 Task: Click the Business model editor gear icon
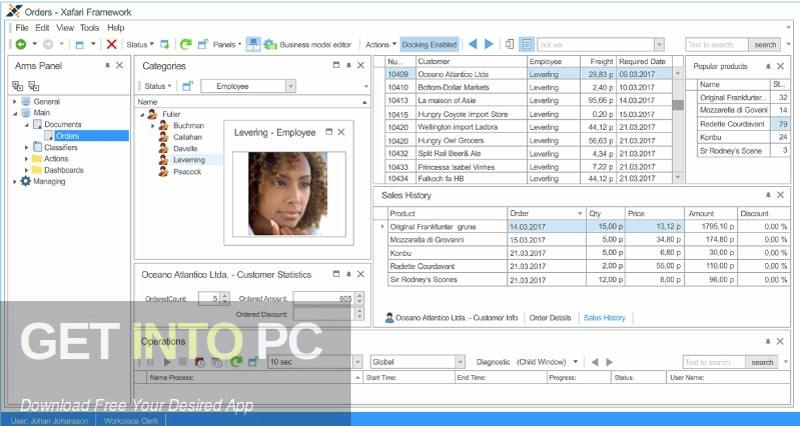pyautogui.click(x=270, y=44)
